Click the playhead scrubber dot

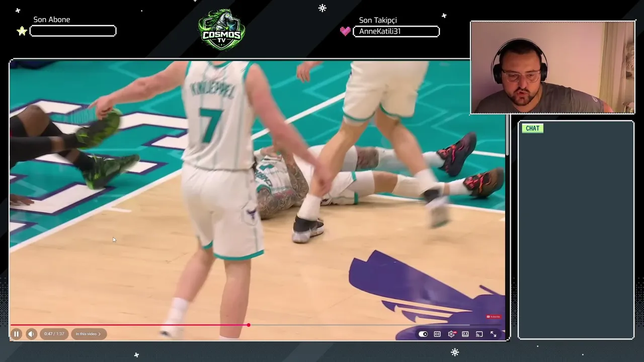click(x=249, y=325)
